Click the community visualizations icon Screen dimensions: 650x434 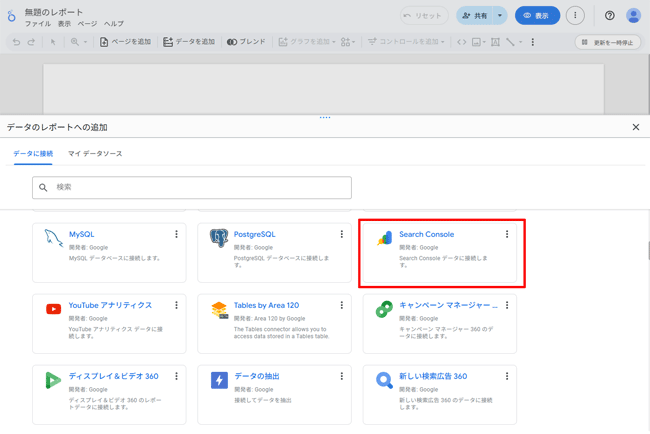coord(347,42)
